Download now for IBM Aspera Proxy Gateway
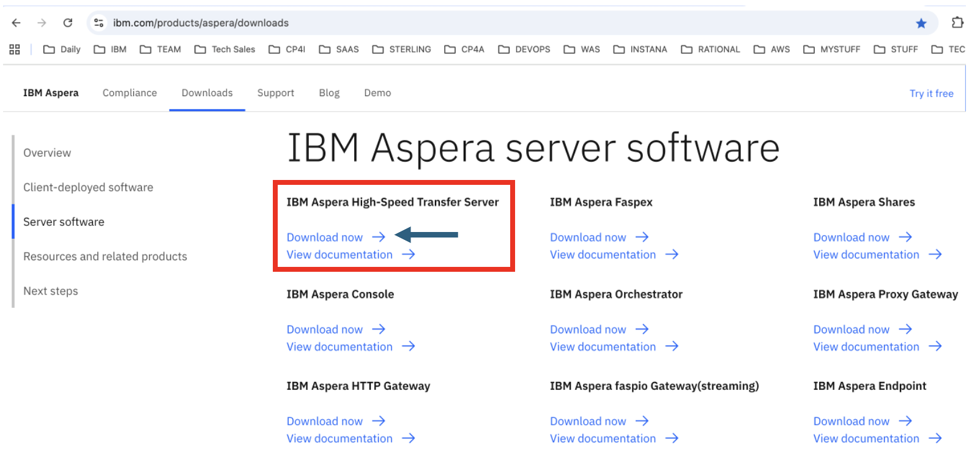The height and width of the screenshot is (464, 980). coord(863,329)
